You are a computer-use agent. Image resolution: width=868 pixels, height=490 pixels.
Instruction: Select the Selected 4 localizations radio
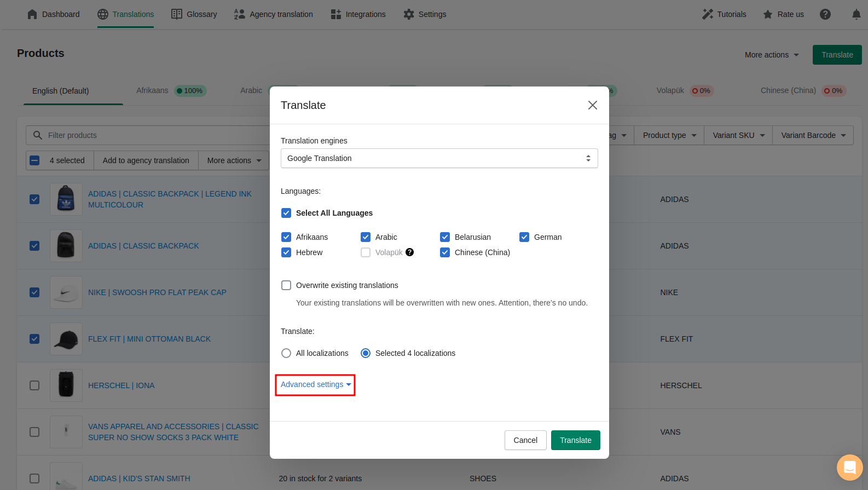point(366,353)
